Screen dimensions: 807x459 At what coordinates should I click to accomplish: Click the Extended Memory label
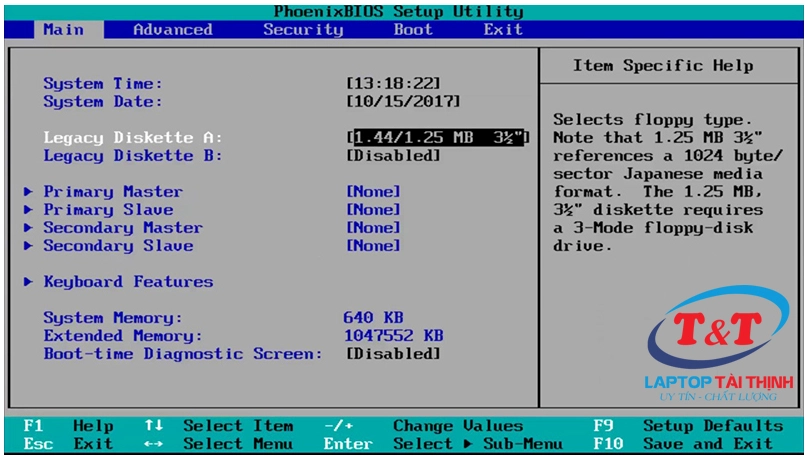pos(123,336)
